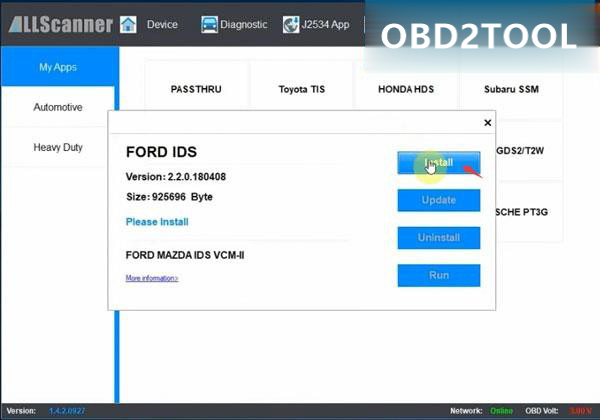600x420 pixels.
Task: Click the Size: 925696 Byte text
Action: point(169,197)
